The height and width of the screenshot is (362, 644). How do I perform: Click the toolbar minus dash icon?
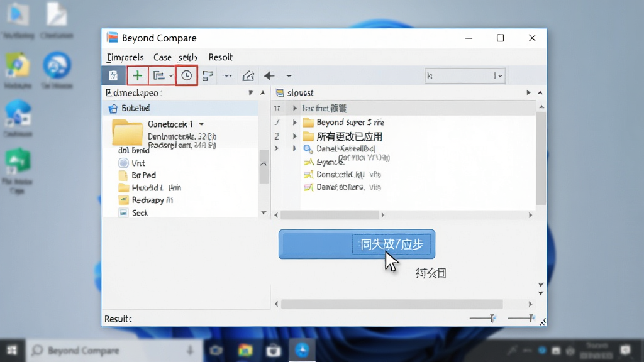[289, 76]
